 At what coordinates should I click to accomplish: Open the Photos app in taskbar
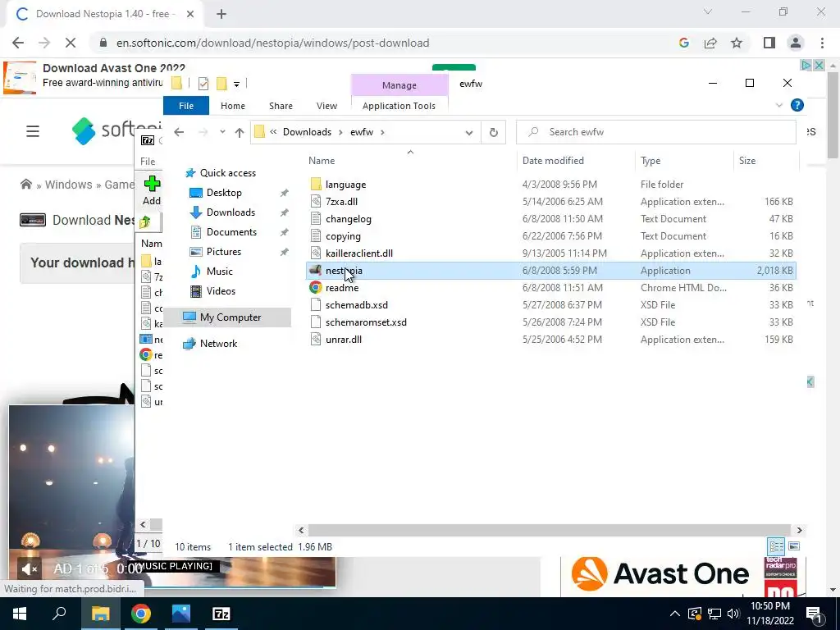[x=181, y=614]
